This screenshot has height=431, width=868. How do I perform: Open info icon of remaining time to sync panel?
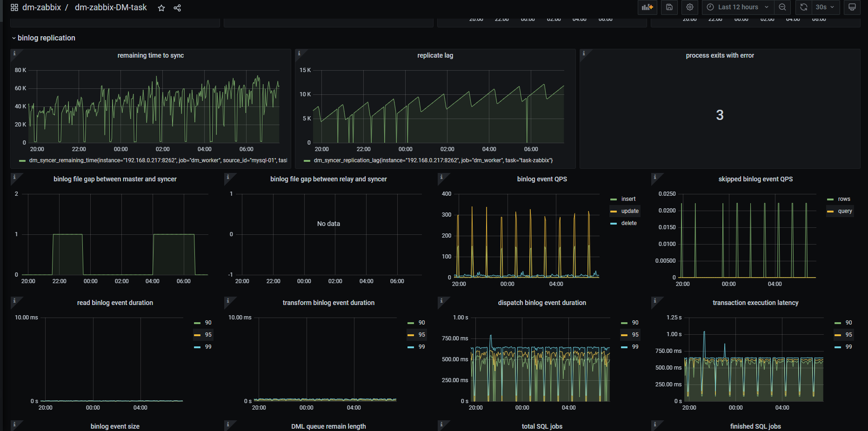click(14, 53)
